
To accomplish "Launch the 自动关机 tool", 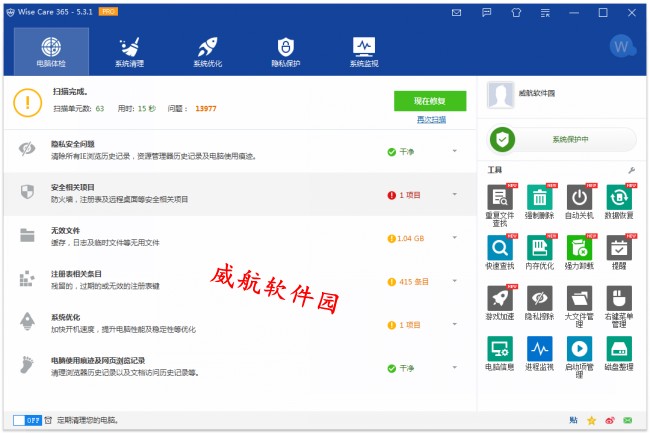I will 579,202.
